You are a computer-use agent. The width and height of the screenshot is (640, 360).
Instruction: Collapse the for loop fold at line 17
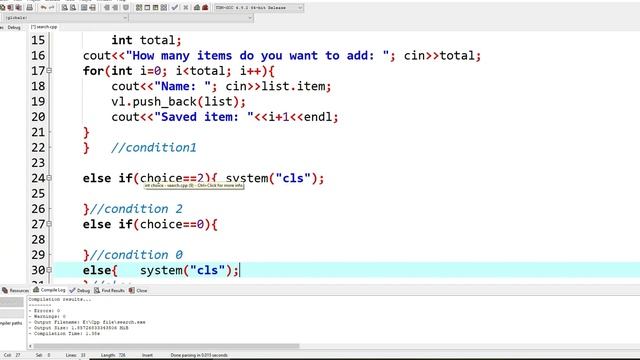(x=49, y=71)
